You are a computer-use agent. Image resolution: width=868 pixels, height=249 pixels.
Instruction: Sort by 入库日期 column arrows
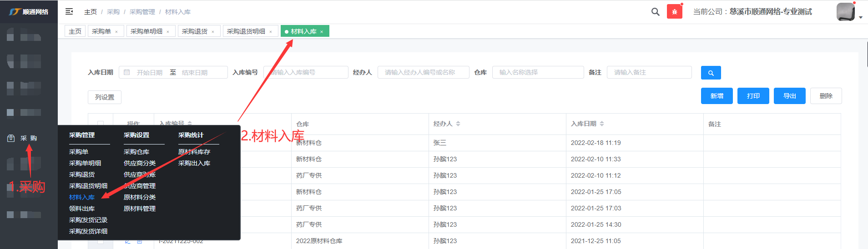pos(602,124)
